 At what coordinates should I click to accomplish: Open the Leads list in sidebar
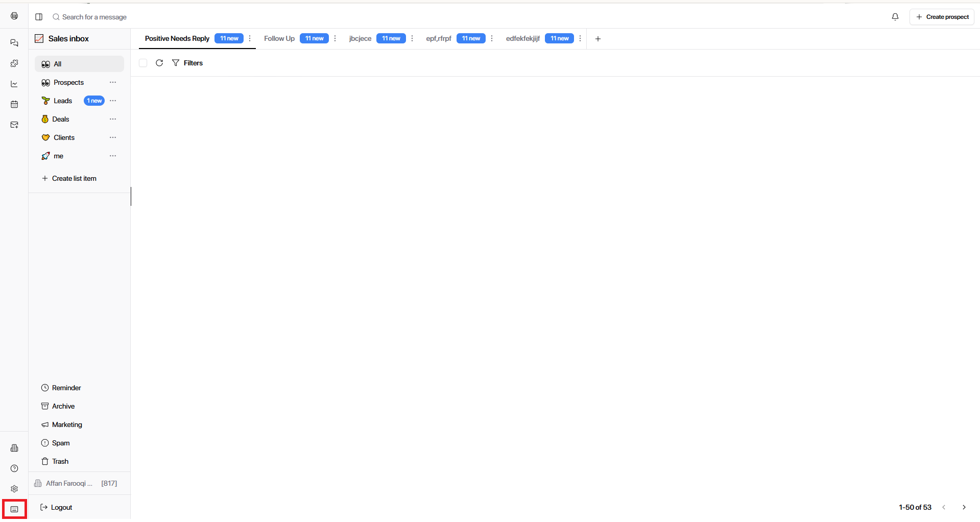(x=63, y=101)
